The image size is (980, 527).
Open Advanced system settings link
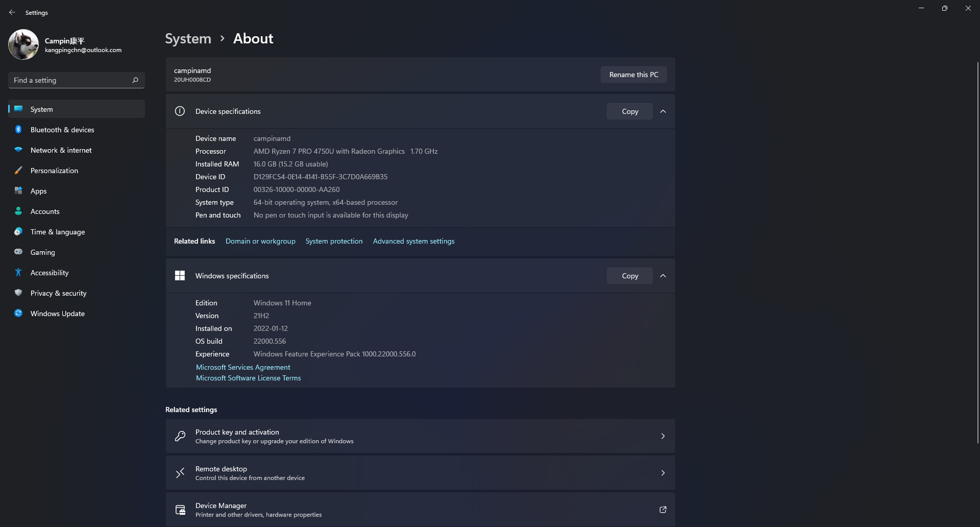[413, 241]
